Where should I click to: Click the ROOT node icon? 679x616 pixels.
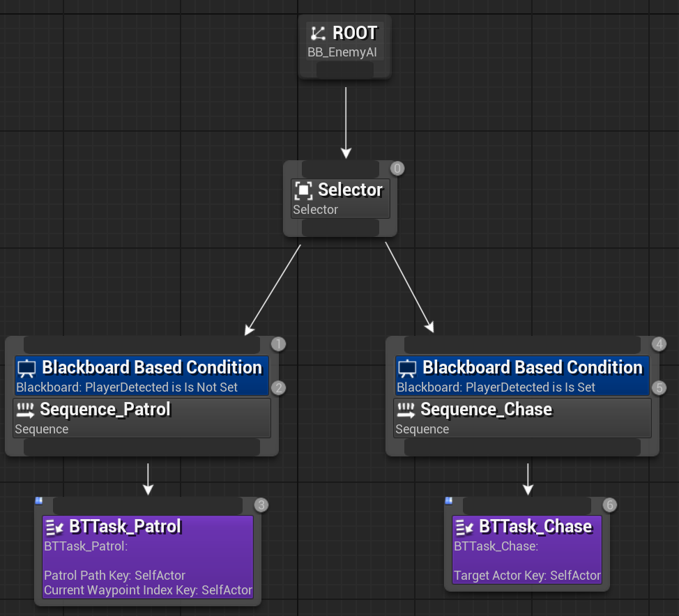(319, 33)
